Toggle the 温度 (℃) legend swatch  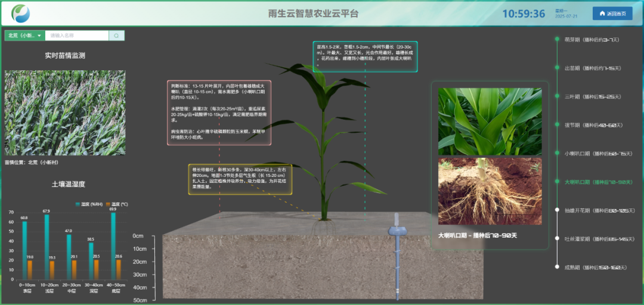click(x=109, y=204)
